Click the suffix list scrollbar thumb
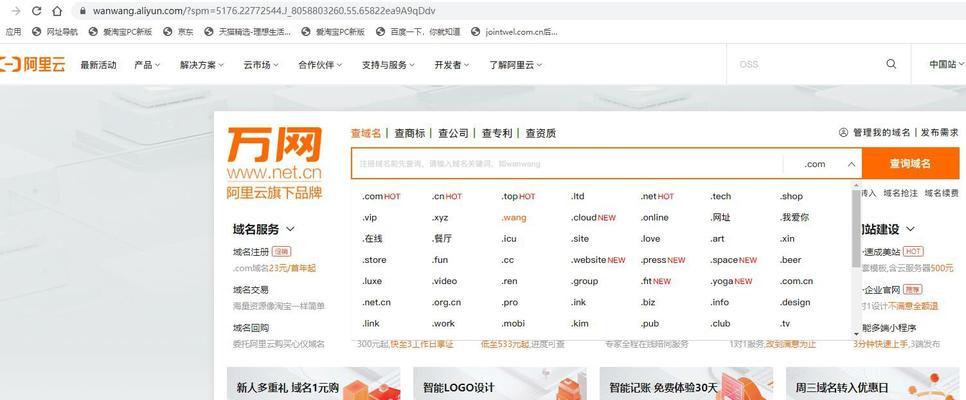 tap(856, 228)
